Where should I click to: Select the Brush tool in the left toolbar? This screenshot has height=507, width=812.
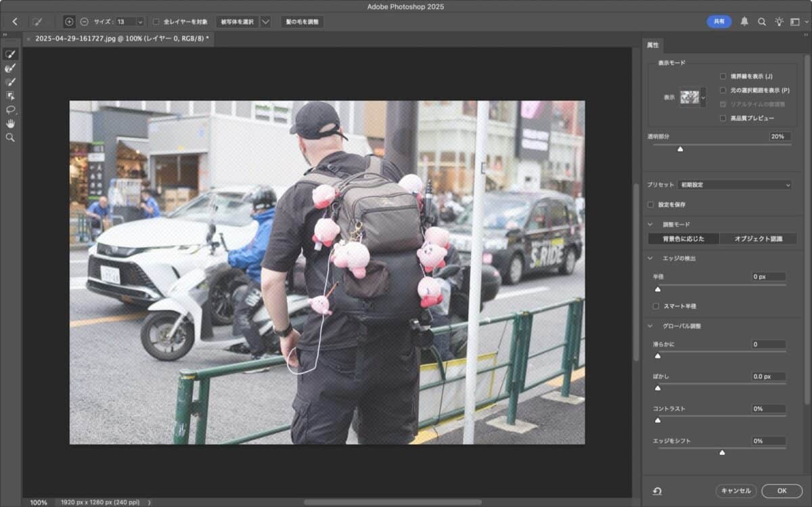click(x=10, y=82)
